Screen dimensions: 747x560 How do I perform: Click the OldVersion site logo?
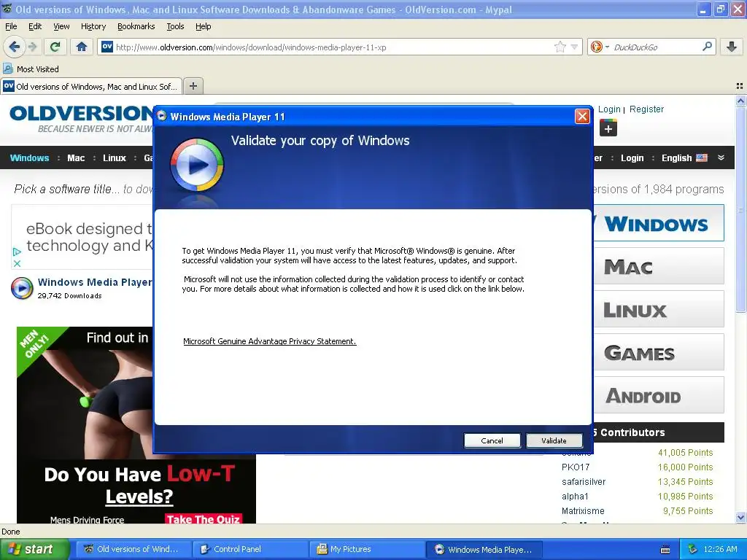[x=81, y=118]
